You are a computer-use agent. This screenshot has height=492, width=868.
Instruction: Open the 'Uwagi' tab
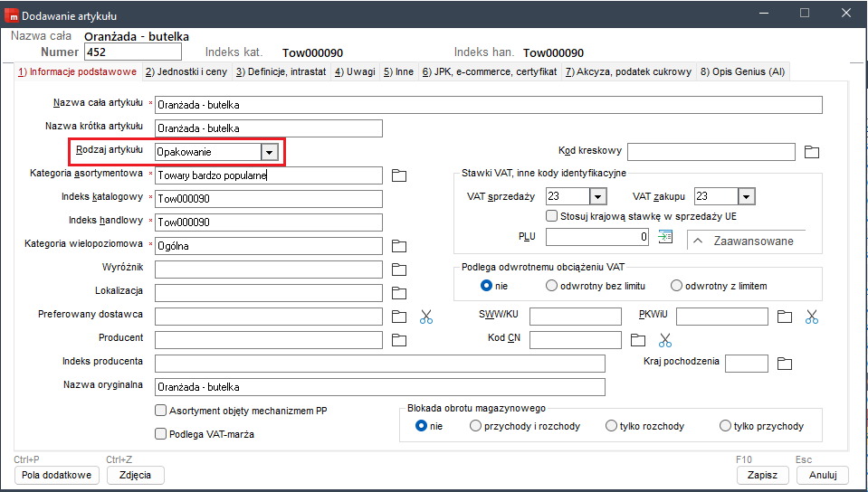click(x=354, y=71)
